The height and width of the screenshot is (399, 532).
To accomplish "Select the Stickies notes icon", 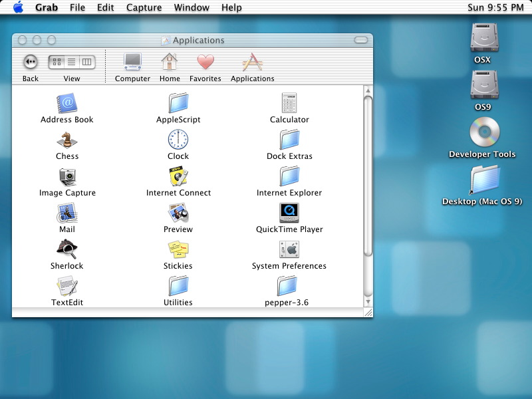I will 178,250.
